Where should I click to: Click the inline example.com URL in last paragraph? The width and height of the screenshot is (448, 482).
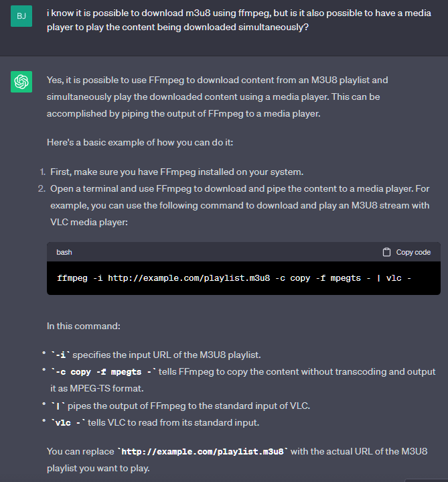pos(203,451)
